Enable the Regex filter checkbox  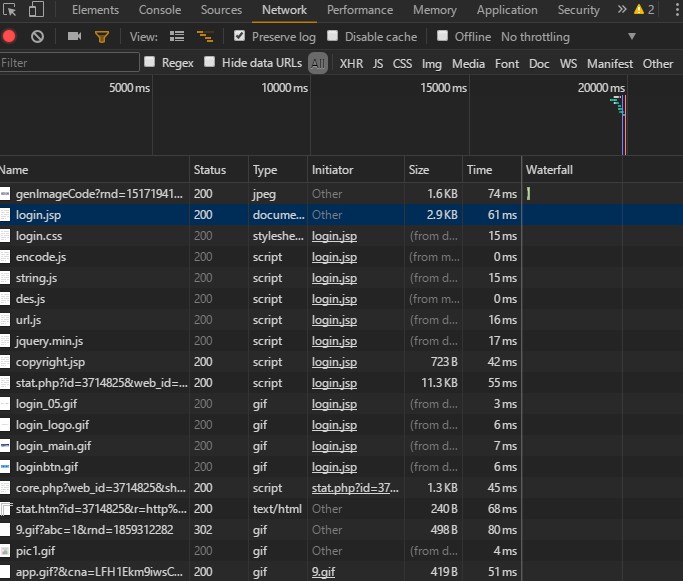pos(150,62)
